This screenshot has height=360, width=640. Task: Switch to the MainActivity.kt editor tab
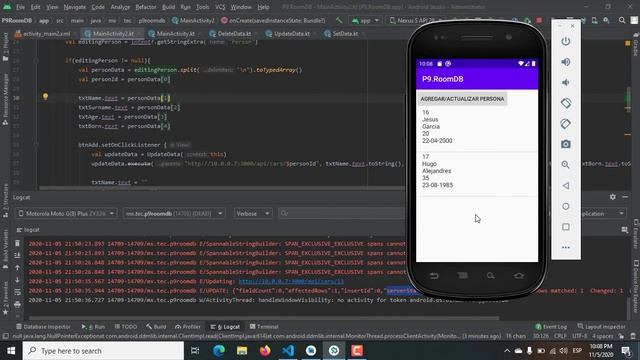176,33
